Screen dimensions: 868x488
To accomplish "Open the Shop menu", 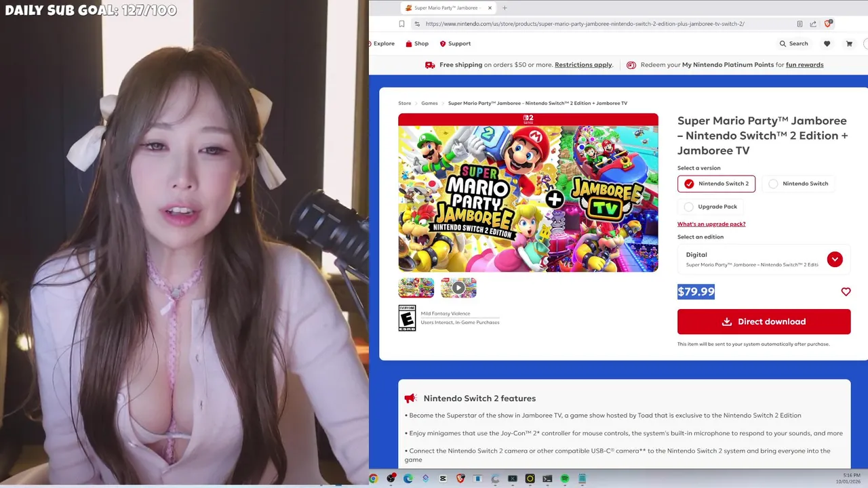I will 417,43.
